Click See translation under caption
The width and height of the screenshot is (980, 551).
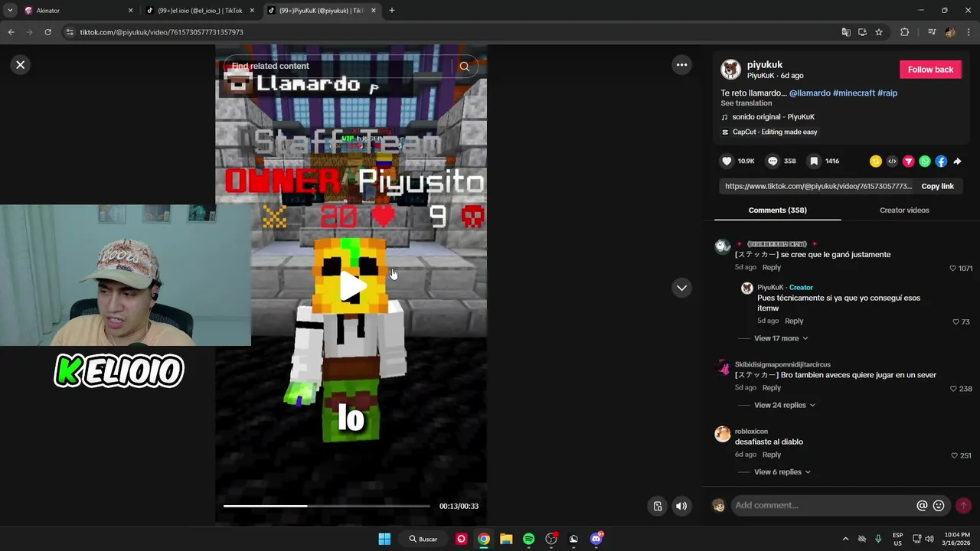[x=746, y=103]
